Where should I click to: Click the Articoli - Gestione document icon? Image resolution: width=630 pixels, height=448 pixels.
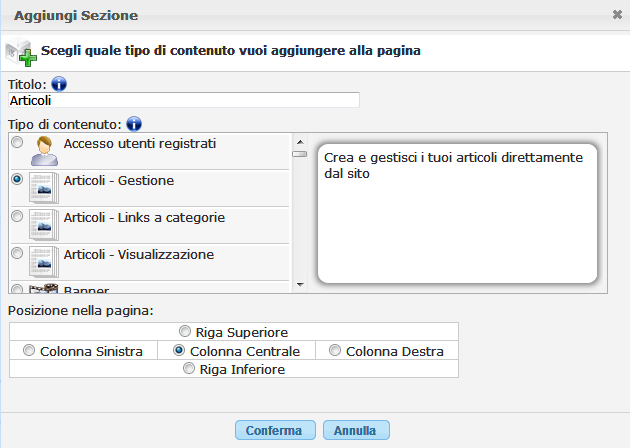click(43, 189)
